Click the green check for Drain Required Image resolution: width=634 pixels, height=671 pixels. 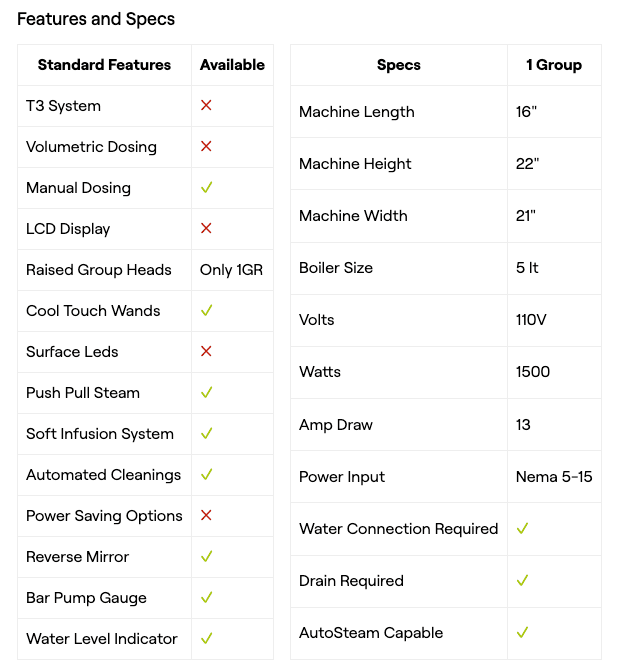(x=523, y=580)
